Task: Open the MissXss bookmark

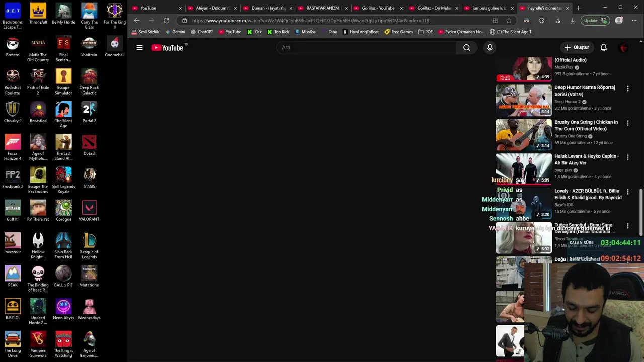Action: [305, 32]
